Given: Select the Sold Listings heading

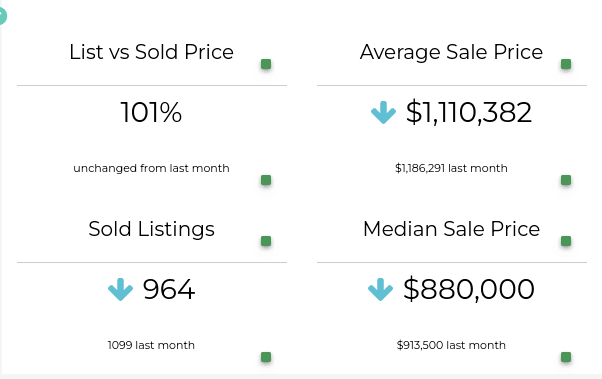Looking at the screenshot, I should point(151,229).
